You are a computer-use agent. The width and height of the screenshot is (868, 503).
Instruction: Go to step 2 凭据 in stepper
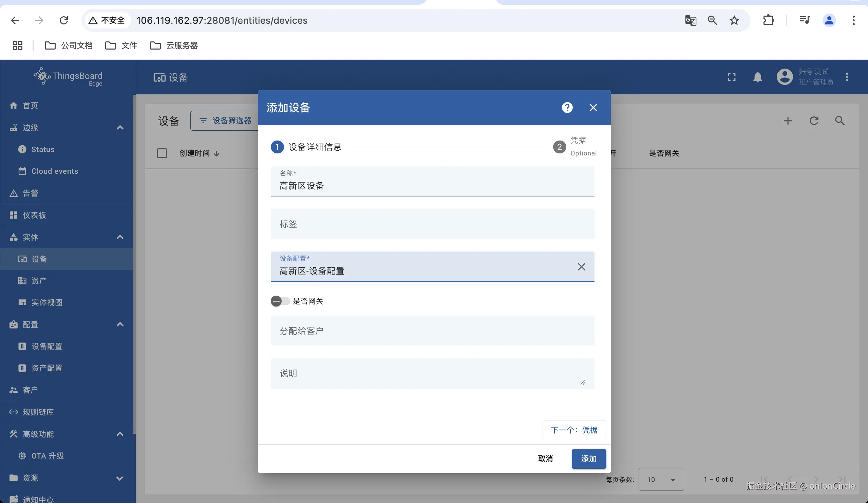coord(559,147)
